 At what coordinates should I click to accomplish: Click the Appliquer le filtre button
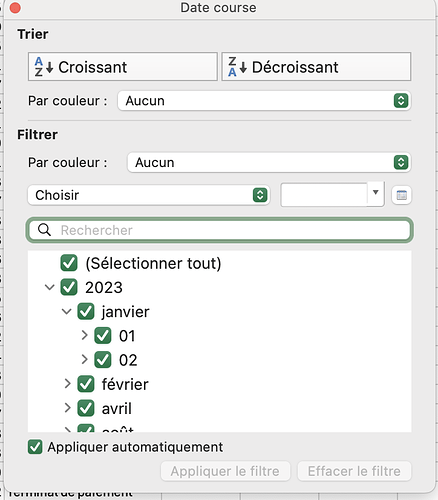coord(225,471)
